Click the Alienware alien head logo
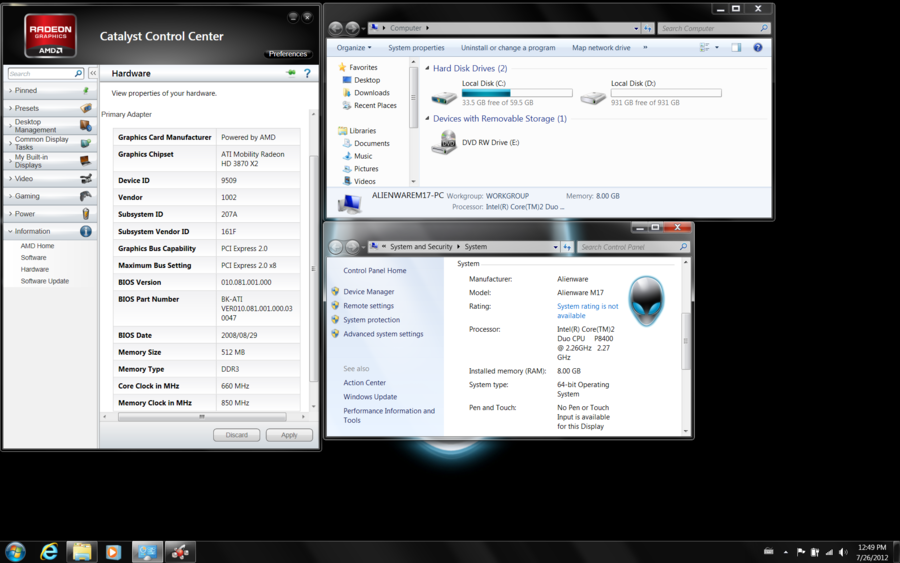 (646, 301)
